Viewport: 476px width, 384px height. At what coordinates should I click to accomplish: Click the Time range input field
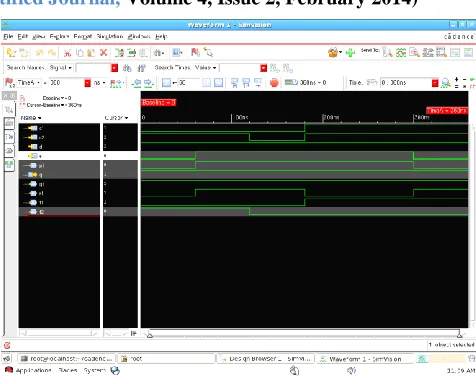click(x=406, y=83)
